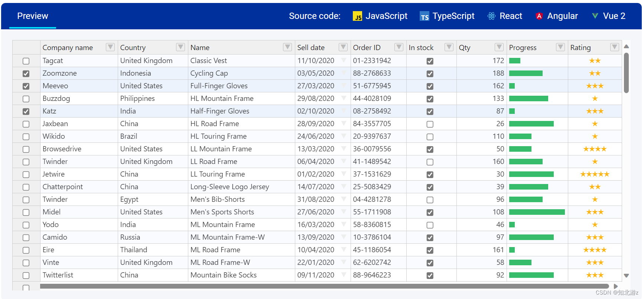Click the horizontal scroll right arrow
This screenshot has width=644, height=299.
point(615,286)
